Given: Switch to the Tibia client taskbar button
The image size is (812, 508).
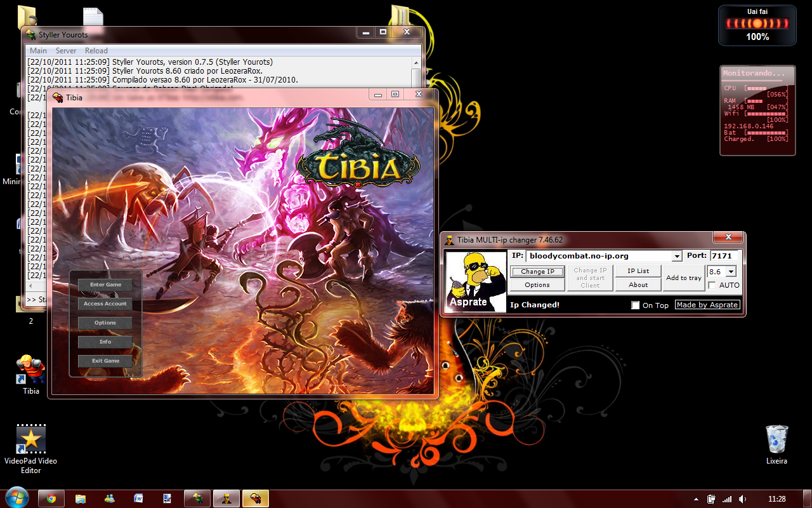Looking at the screenshot, I should (256, 498).
